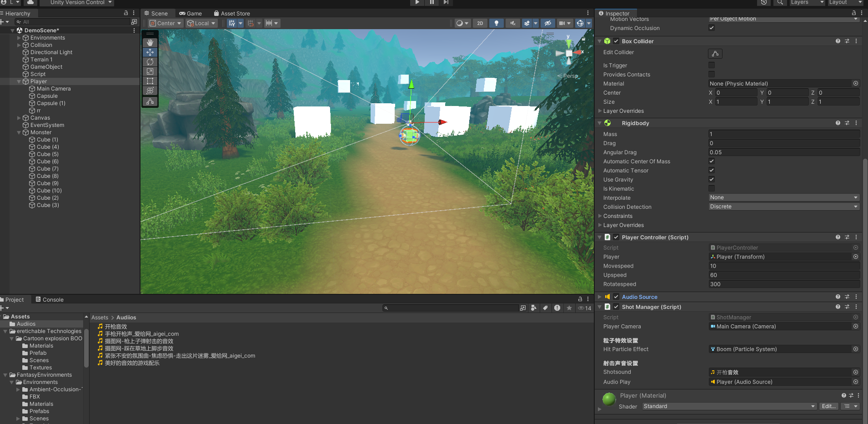This screenshot has height=424, width=868.
Task: Switch to the Game tab
Action: coord(191,14)
